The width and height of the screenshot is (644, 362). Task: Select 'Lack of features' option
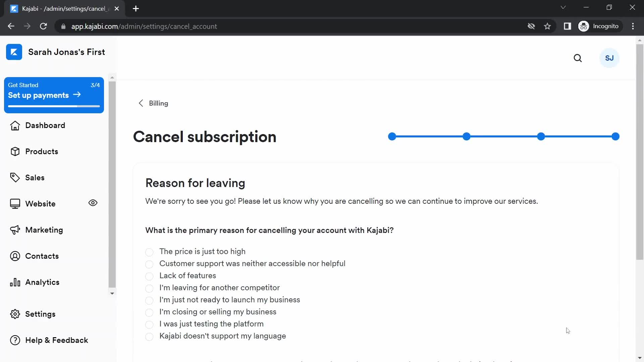click(x=149, y=276)
